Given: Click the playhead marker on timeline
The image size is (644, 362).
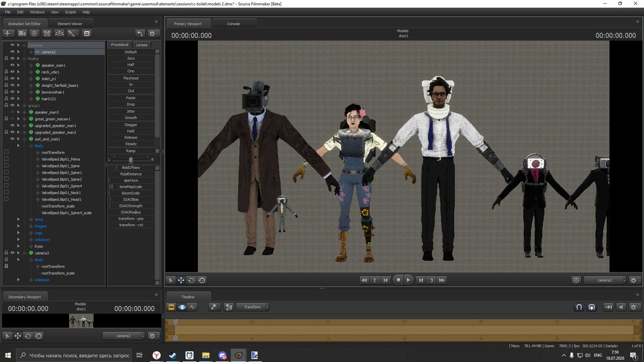Looking at the screenshot, I should pyautogui.click(x=175, y=322).
